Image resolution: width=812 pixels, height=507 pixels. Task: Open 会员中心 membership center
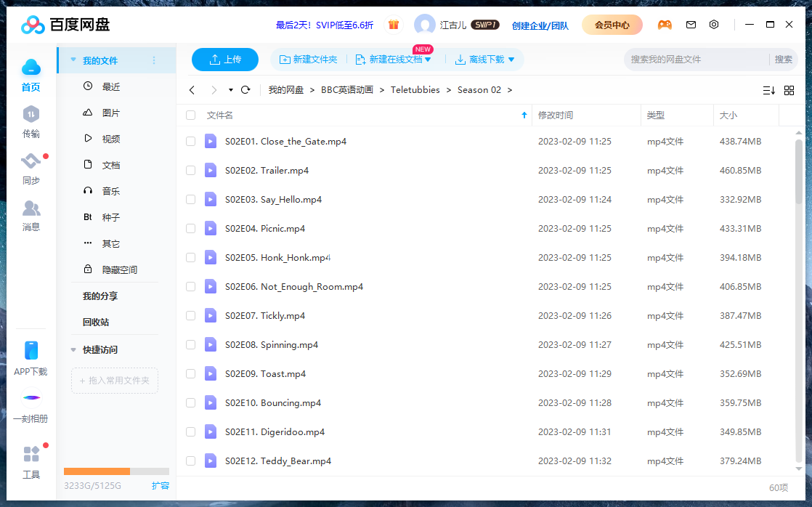612,24
